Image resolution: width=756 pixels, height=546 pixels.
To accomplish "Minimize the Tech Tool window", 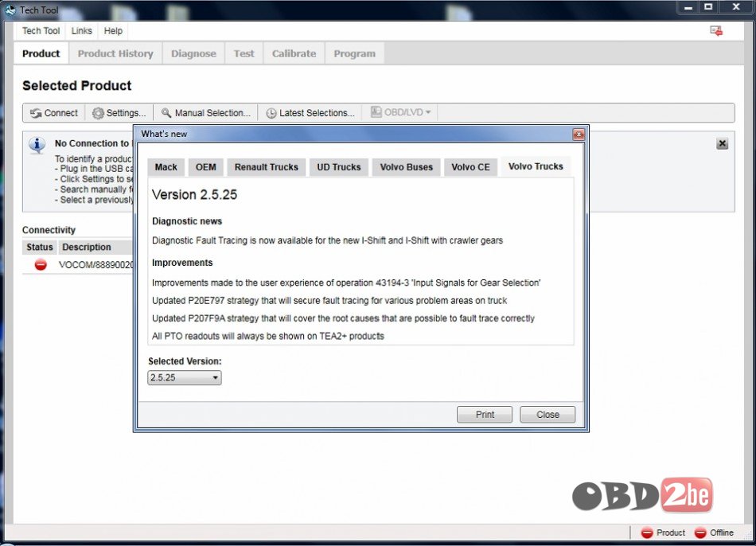I will [x=688, y=7].
